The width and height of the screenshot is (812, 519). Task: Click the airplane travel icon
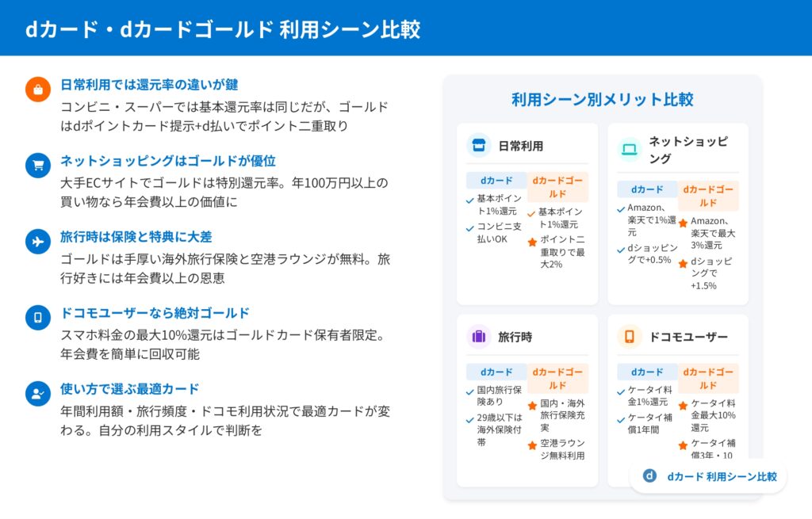tap(37, 241)
